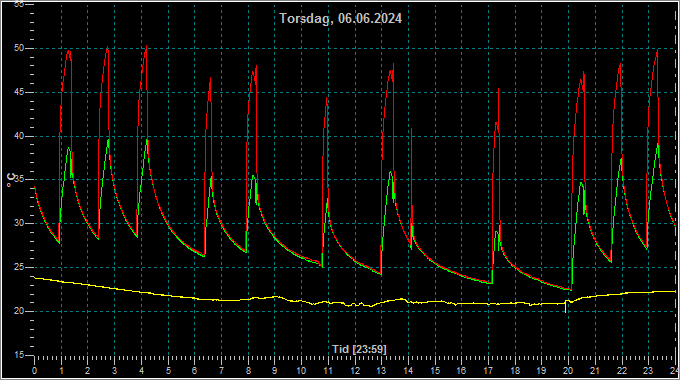Select hour 20 on the time axis
The image size is (680, 380).
pos(568,371)
